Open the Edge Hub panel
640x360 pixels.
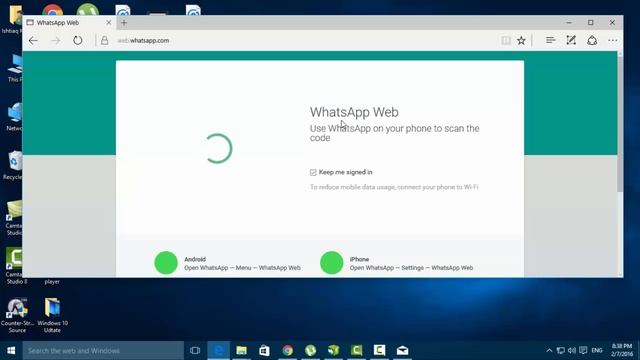point(550,40)
